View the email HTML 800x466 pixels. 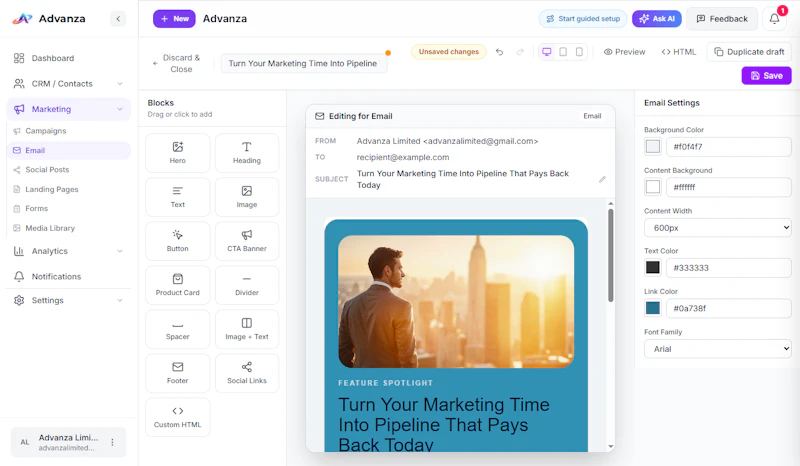point(679,52)
